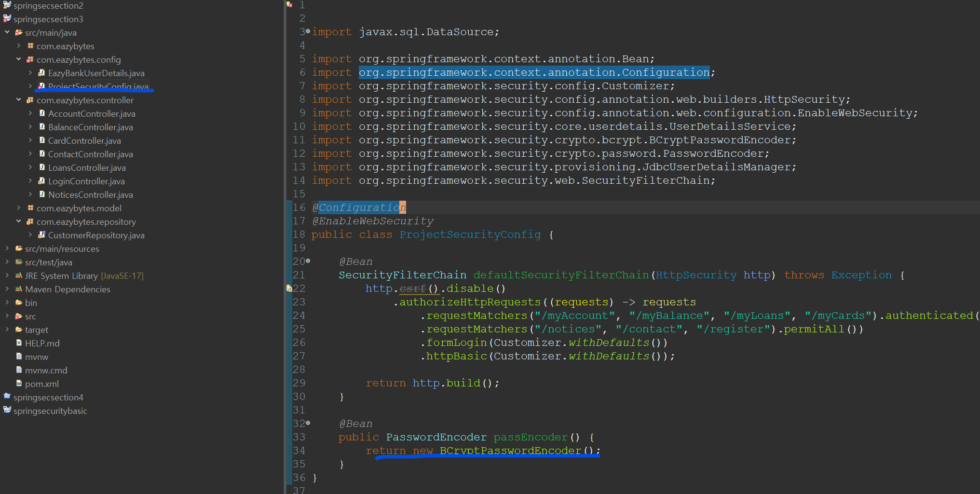Click the springsecsection3 project icon
Image resolution: width=980 pixels, height=494 pixels.
(x=7, y=19)
